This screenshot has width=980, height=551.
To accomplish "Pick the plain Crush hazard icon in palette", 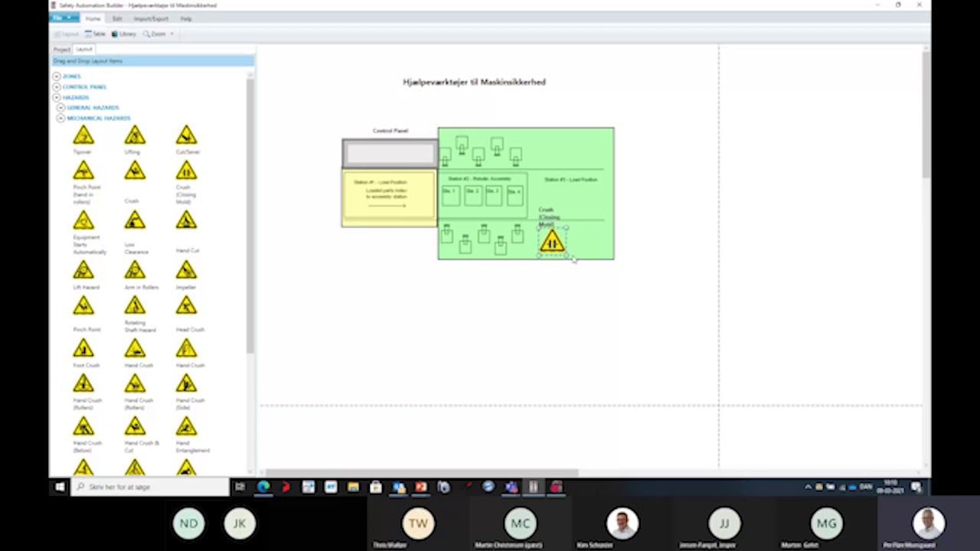I will coord(135,171).
